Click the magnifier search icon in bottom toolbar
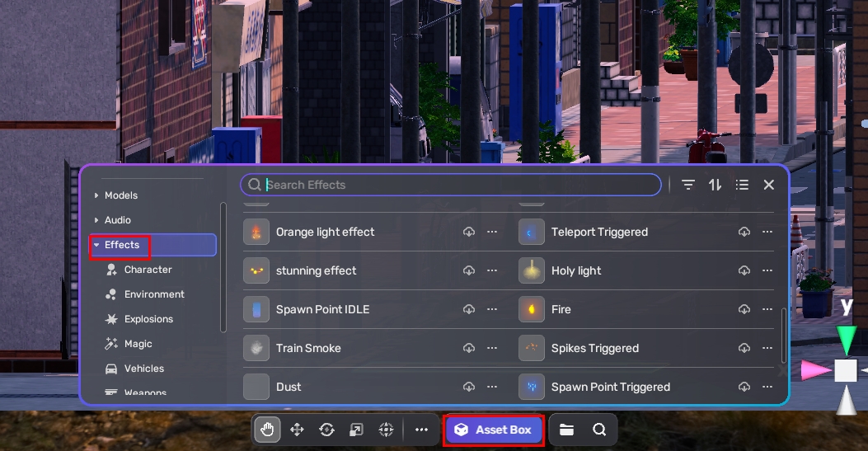Viewport: 868px width, 451px height. (x=599, y=430)
